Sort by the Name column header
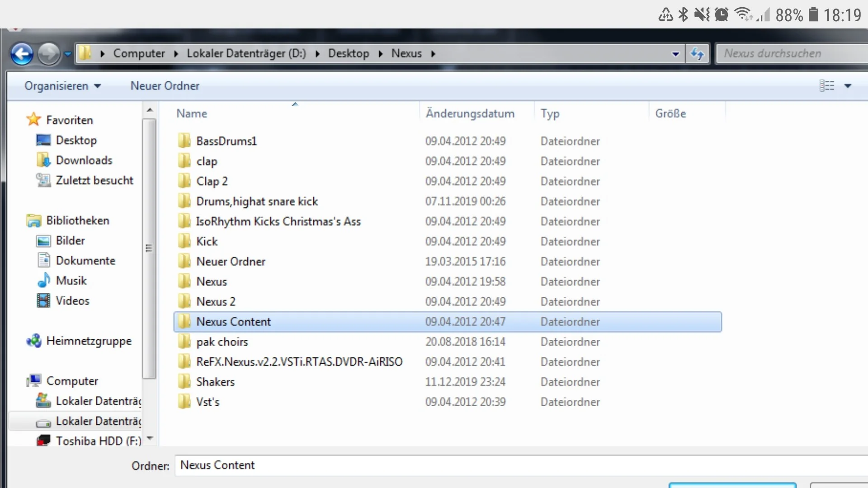The height and width of the screenshot is (488, 868). pos(192,113)
